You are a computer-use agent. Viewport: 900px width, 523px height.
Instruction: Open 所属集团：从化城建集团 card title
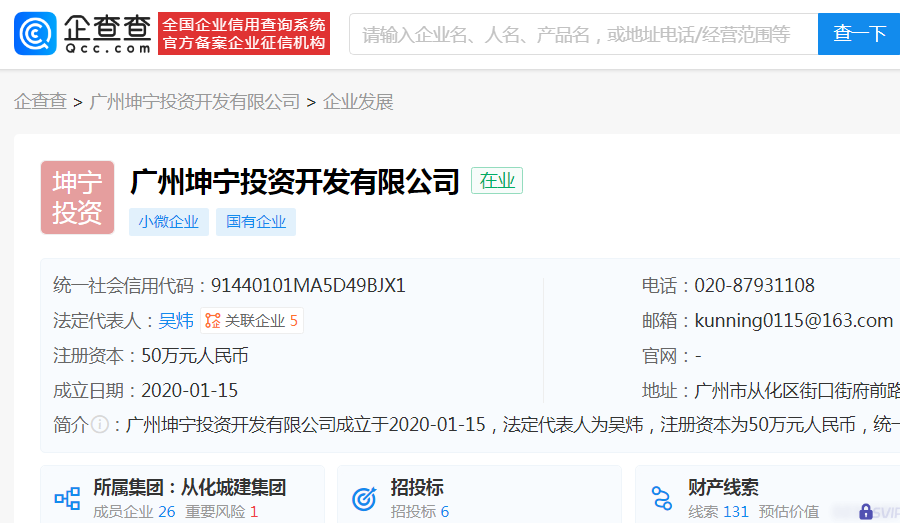point(189,487)
